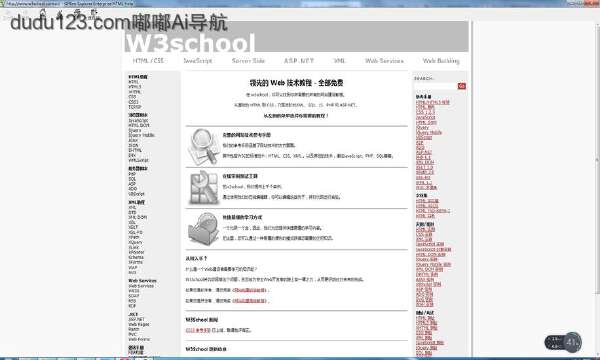Viewport: 600px width, 360px height.
Task: Open the JavaScript navigation tab
Action: tap(198, 60)
